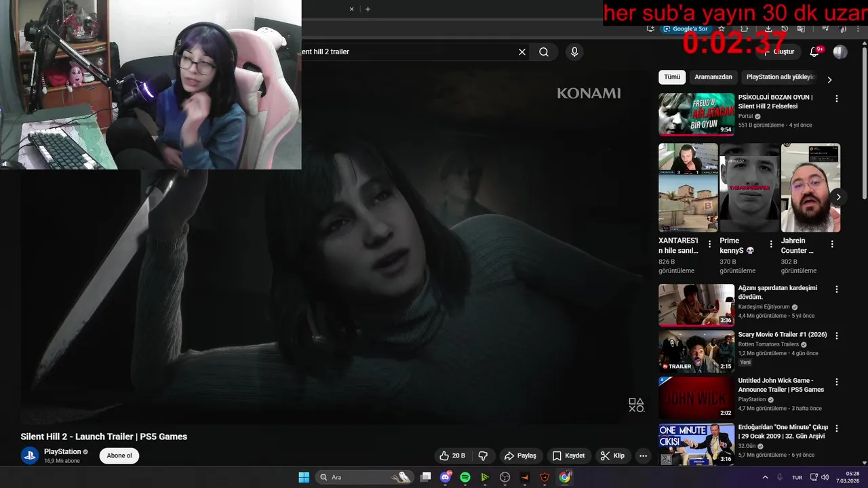Run search with magnifier button

[544, 52]
